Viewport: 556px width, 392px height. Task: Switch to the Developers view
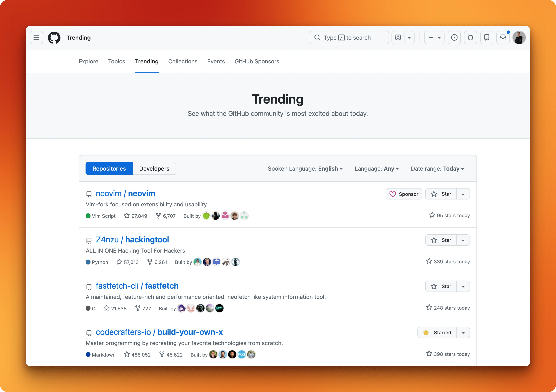pos(154,168)
